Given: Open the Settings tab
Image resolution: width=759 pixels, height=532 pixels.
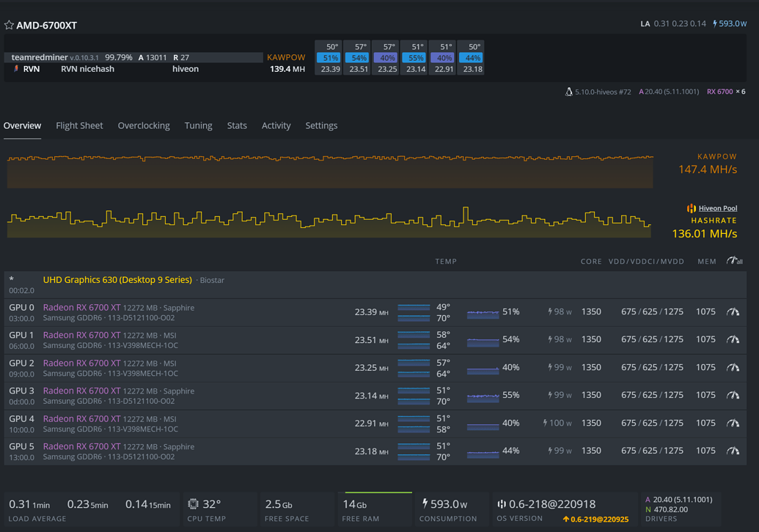Looking at the screenshot, I should pyautogui.click(x=321, y=125).
